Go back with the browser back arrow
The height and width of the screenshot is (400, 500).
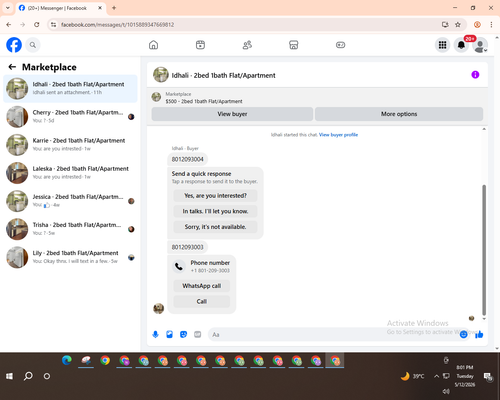coord(9,25)
